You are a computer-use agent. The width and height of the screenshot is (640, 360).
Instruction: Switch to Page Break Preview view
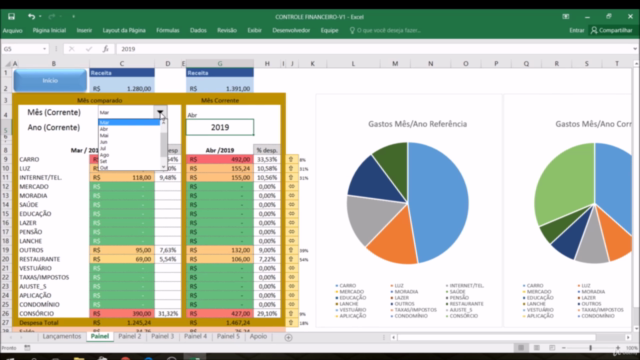click(x=552, y=348)
